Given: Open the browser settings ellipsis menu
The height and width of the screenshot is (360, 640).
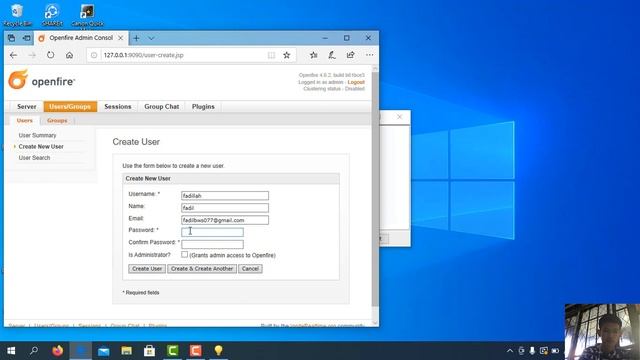Looking at the screenshot, I should [369, 55].
